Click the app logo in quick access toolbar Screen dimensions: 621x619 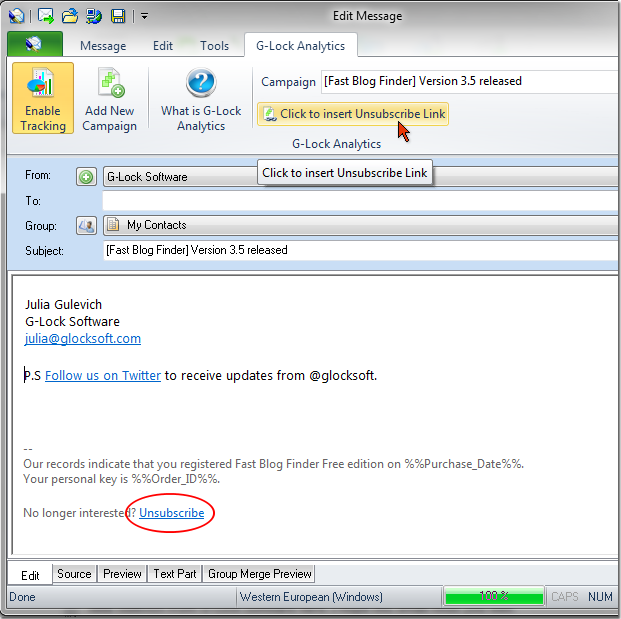(17, 16)
